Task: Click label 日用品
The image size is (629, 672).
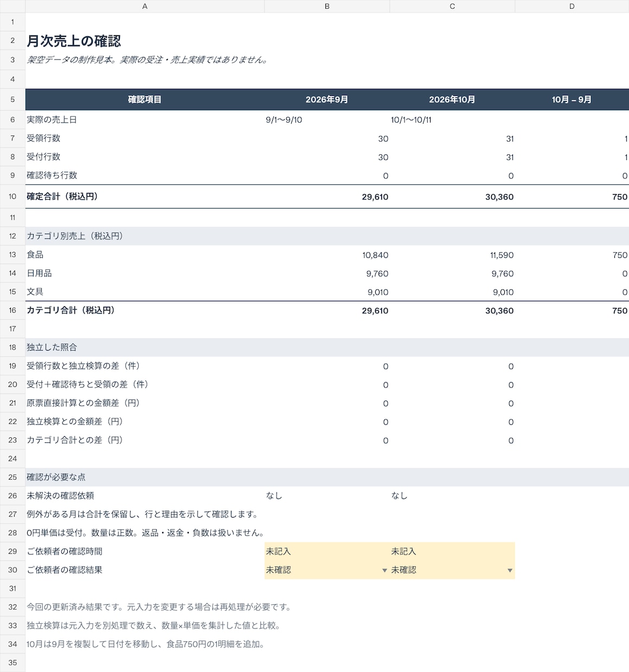Action: click(x=39, y=273)
